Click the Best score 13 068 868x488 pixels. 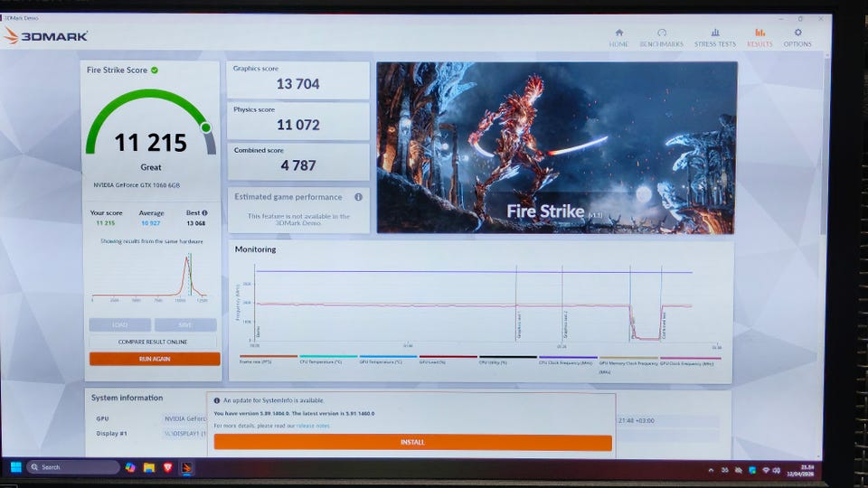coord(195,223)
